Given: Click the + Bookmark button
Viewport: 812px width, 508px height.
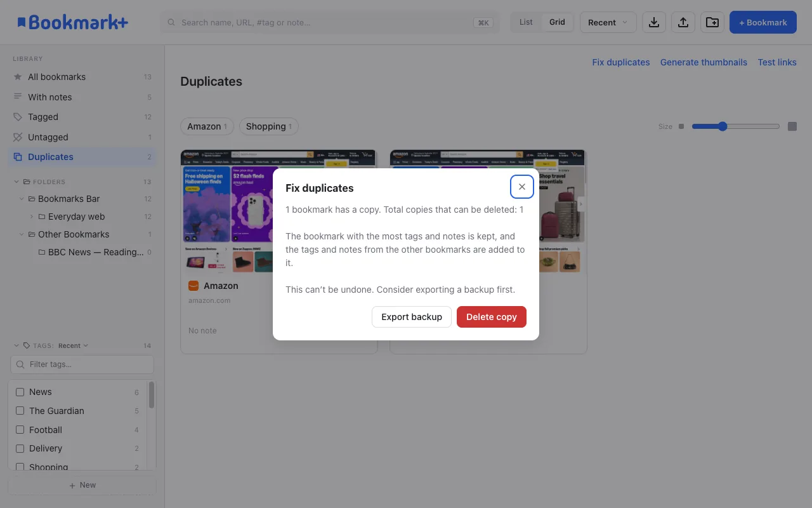Looking at the screenshot, I should click(763, 22).
